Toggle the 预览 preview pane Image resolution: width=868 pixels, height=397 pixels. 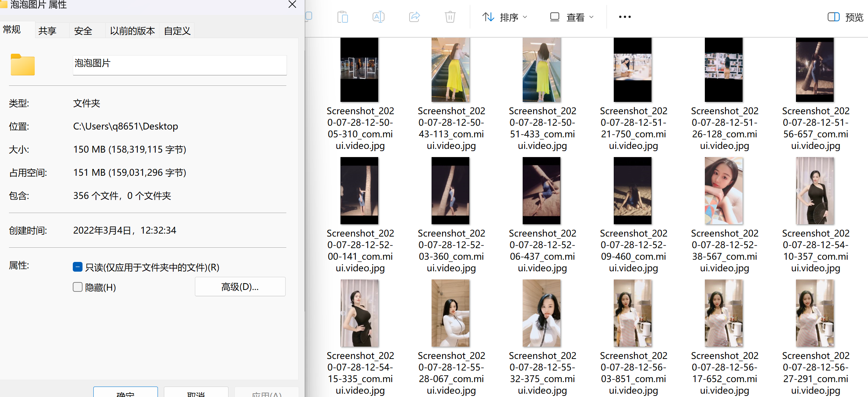(x=845, y=17)
